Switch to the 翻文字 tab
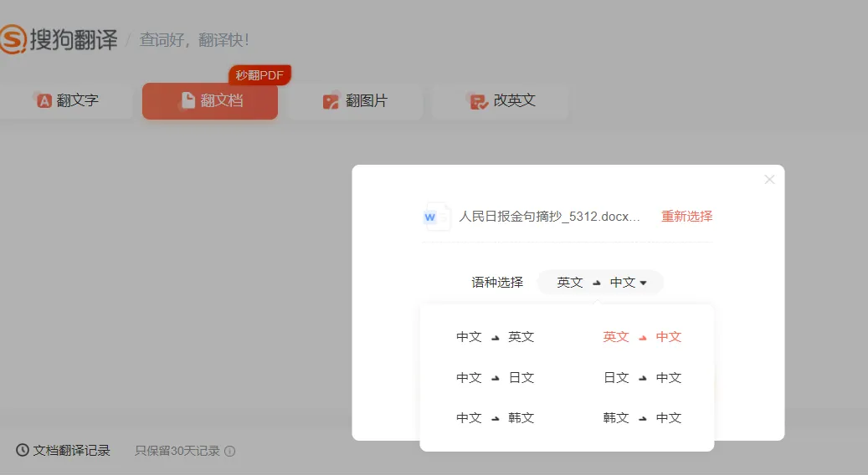Viewport: 868px width, 475px height. pos(66,101)
